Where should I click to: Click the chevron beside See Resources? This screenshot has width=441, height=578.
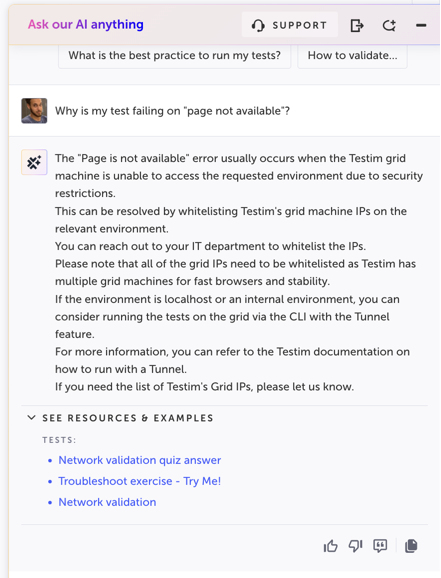[x=32, y=418]
